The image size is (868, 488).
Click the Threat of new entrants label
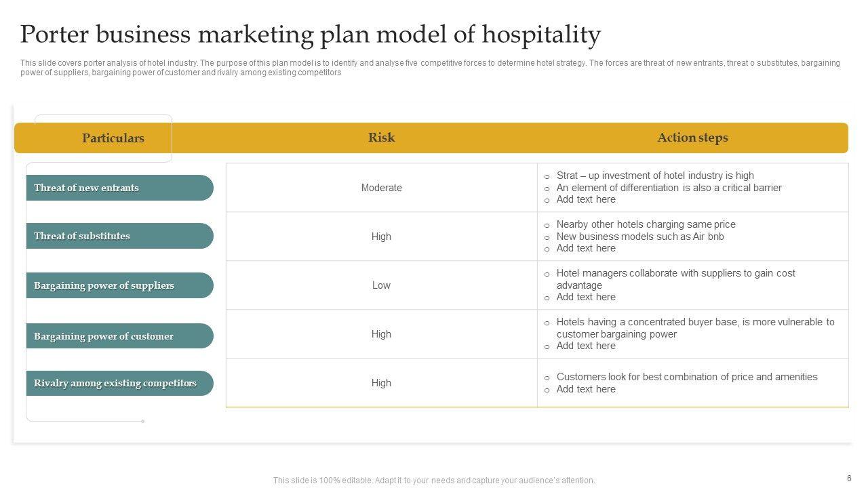pyautogui.click(x=87, y=188)
